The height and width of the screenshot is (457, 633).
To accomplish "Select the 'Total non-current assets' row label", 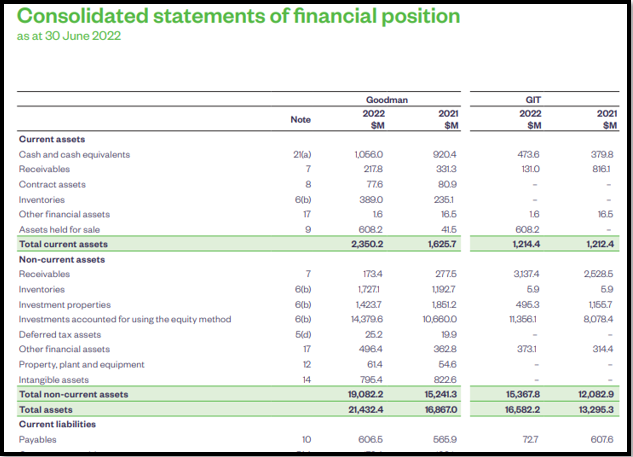I will click(73, 394).
